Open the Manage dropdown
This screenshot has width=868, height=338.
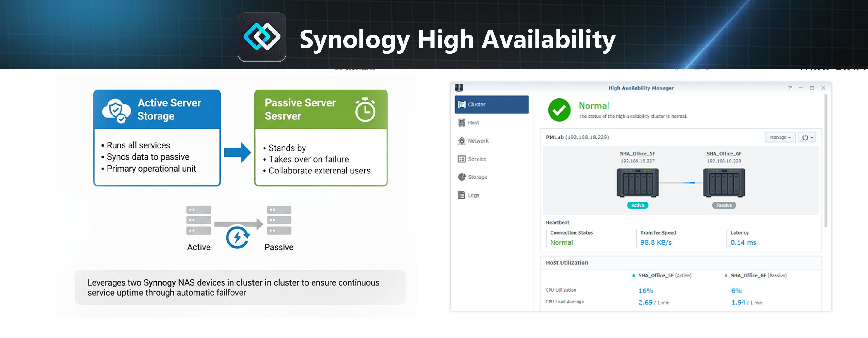pos(780,137)
